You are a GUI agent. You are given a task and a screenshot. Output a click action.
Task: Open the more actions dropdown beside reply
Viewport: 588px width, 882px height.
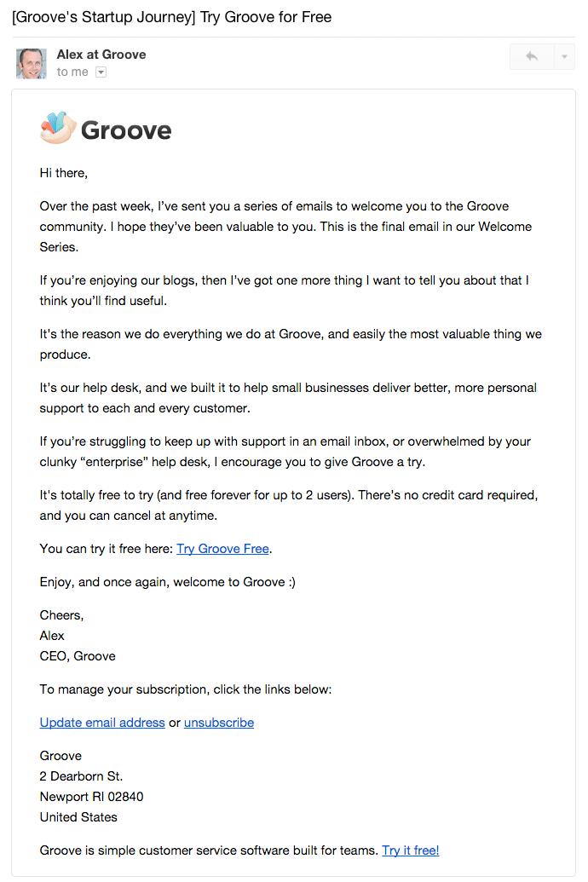coord(564,56)
